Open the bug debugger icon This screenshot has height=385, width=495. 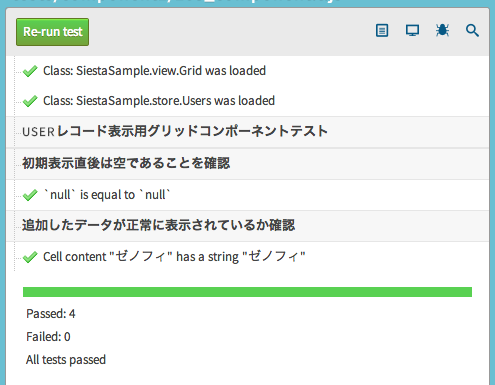[x=442, y=30]
